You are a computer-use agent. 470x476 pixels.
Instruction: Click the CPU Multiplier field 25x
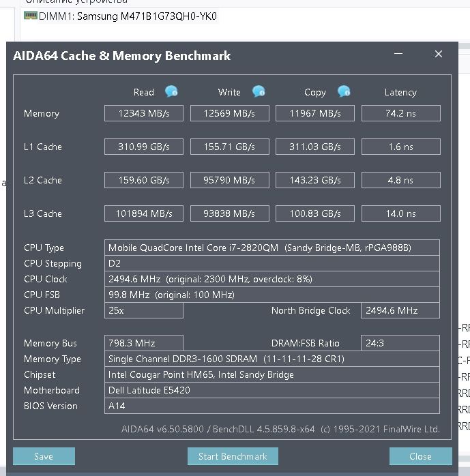[x=144, y=310]
